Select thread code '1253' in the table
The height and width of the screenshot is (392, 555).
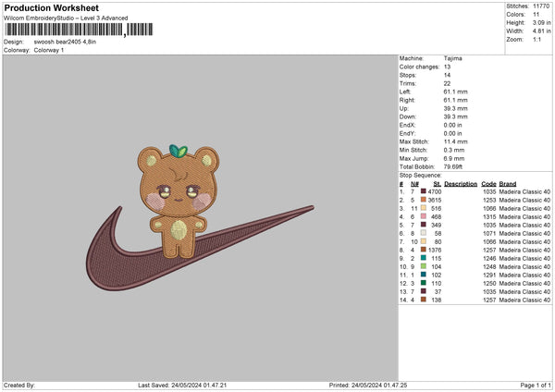pyautogui.click(x=489, y=200)
